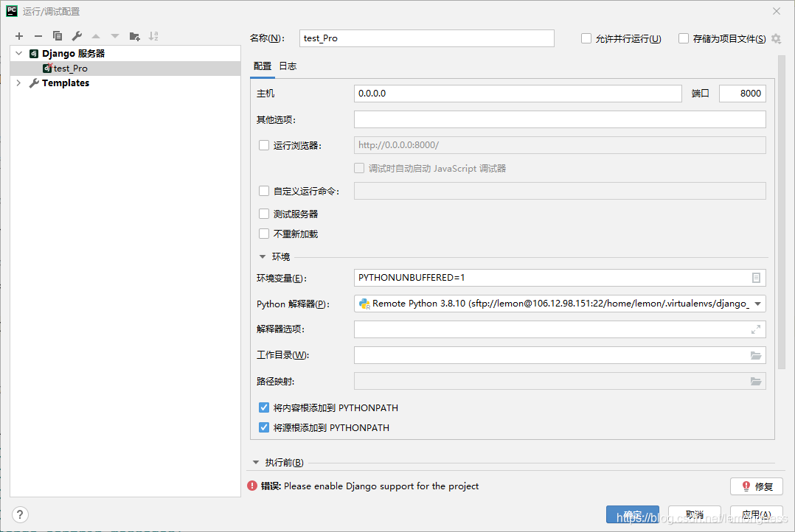Move configuration up with the arrow

tap(96, 36)
